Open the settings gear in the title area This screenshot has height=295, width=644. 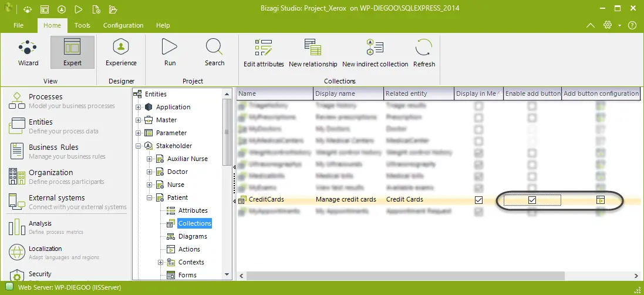(608, 25)
